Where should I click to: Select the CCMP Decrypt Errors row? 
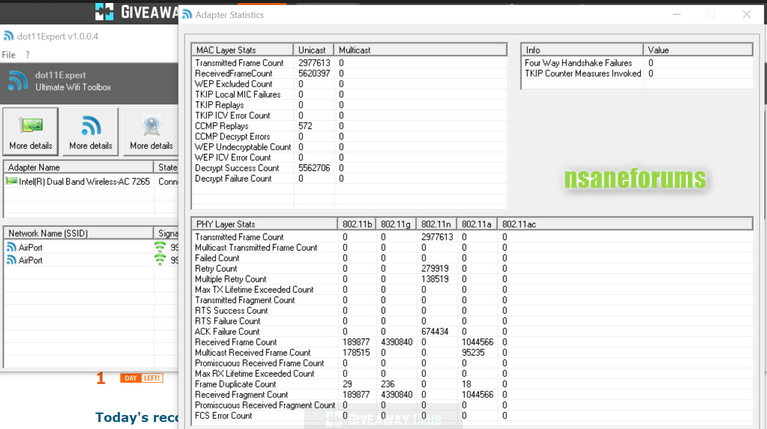[349, 136]
